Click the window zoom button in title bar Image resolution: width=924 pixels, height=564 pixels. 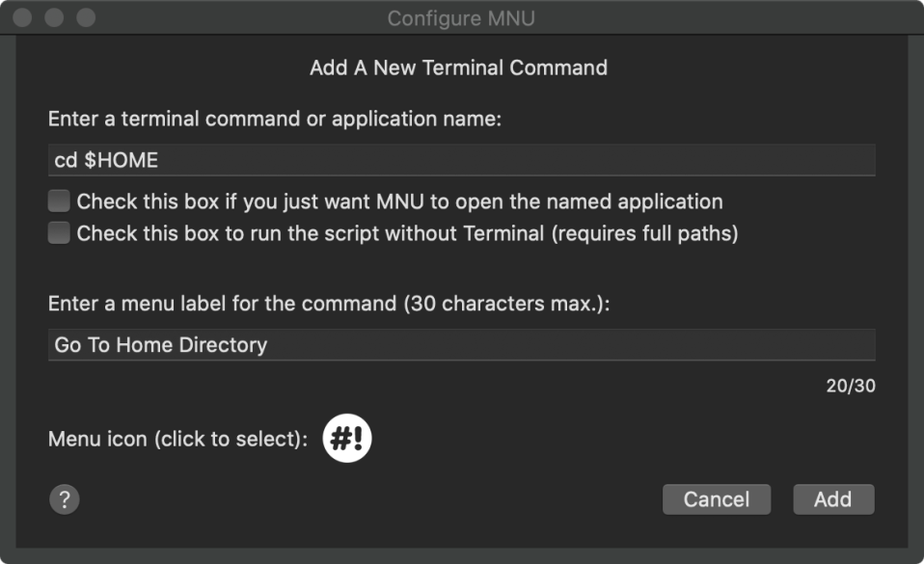tap(86, 17)
